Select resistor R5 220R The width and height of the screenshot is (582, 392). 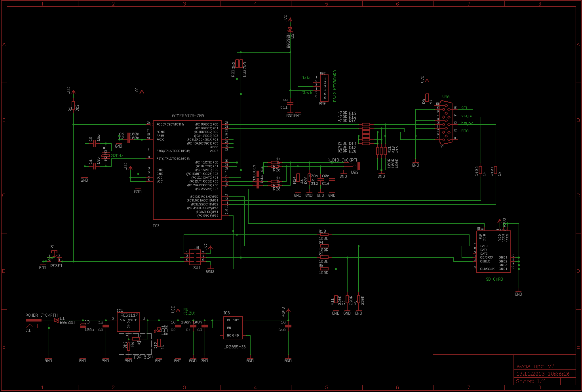click(x=359, y=300)
